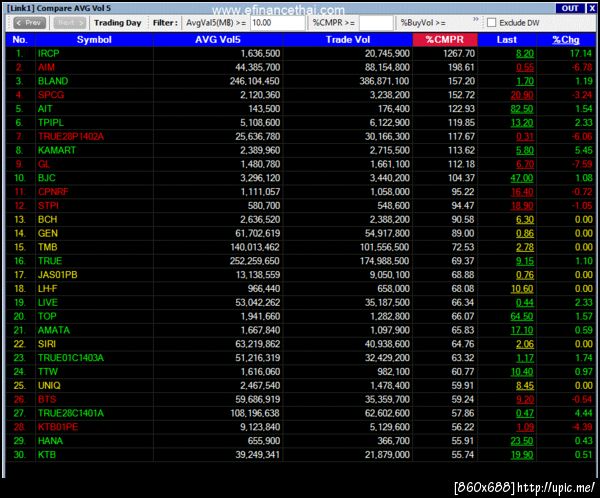The image size is (600, 498).
Task: Click the %CMPR filter input field
Action: tap(376, 23)
